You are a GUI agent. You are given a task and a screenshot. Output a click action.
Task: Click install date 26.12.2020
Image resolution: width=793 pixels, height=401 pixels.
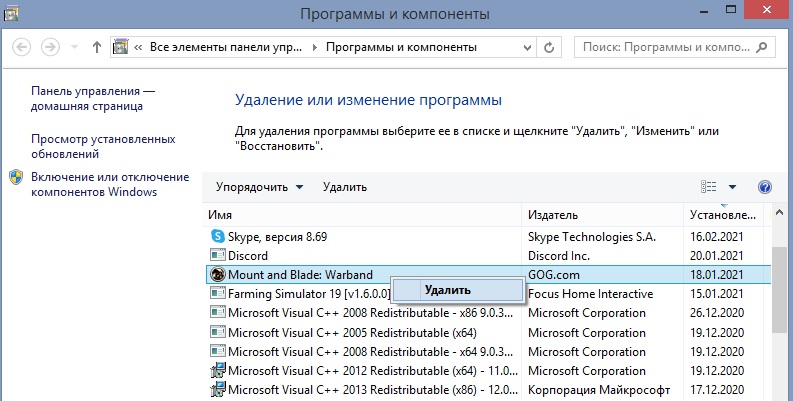[717, 313]
